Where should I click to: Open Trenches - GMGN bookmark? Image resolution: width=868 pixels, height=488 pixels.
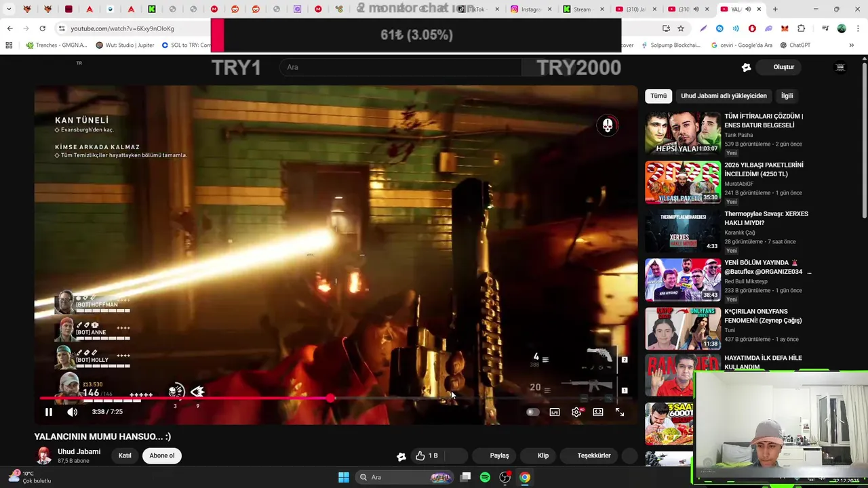point(56,45)
